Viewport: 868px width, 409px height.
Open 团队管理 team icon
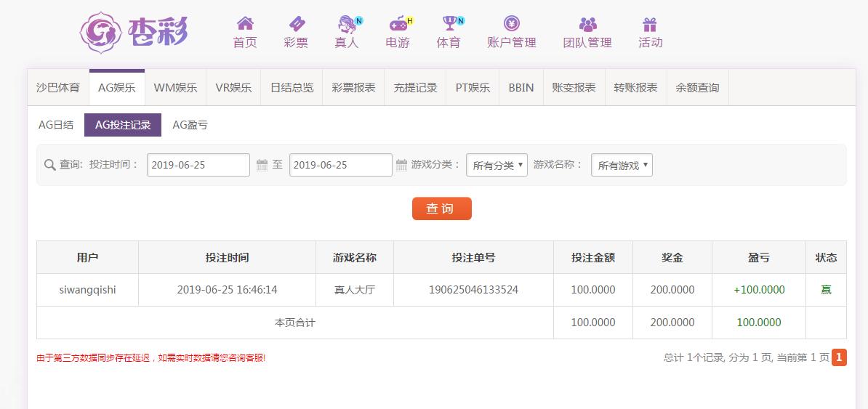click(x=587, y=25)
